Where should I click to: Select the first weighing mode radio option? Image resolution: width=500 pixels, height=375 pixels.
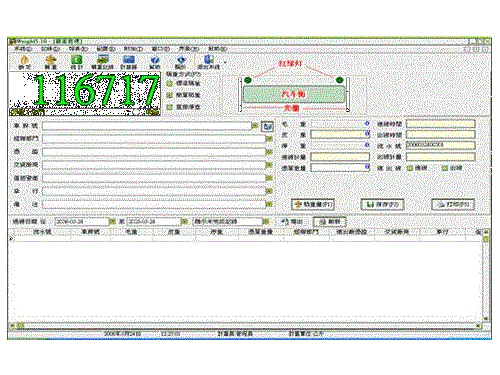pos(169,83)
